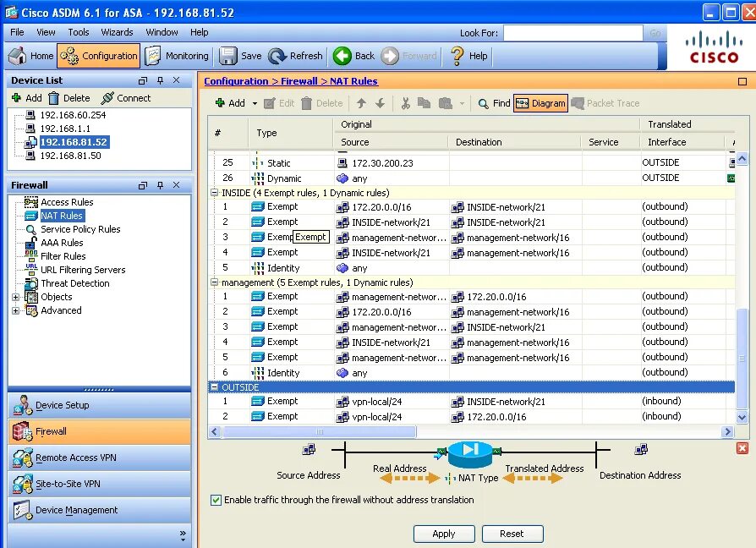
Task: Delete the selected device from Device List
Action: (x=69, y=98)
